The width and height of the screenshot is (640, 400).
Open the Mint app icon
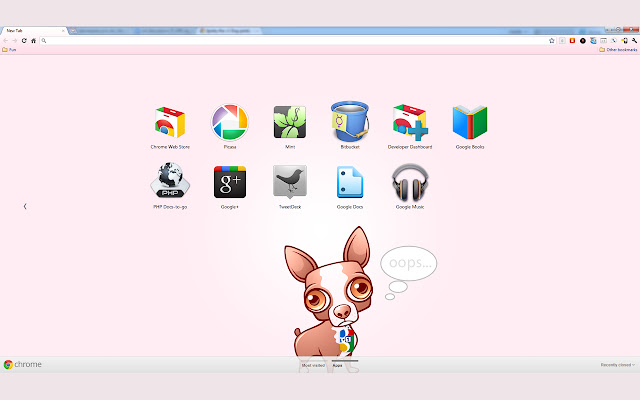pos(290,122)
